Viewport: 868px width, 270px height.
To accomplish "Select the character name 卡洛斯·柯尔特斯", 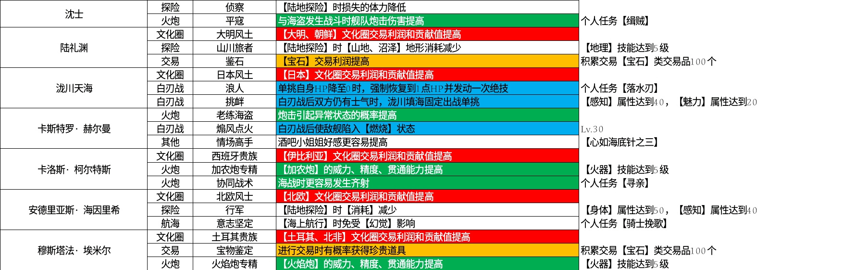I will 74,169.
